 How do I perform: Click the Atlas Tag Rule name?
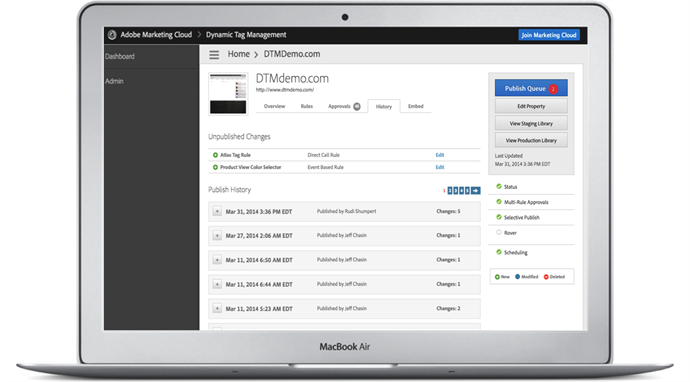click(235, 155)
